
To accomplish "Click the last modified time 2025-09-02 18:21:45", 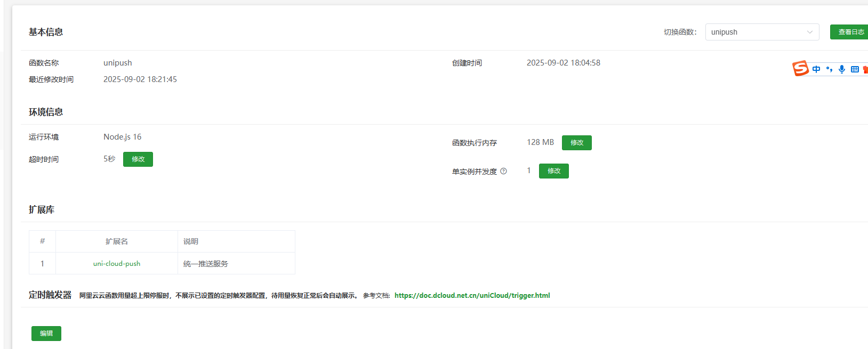I will [x=140, y=79].
